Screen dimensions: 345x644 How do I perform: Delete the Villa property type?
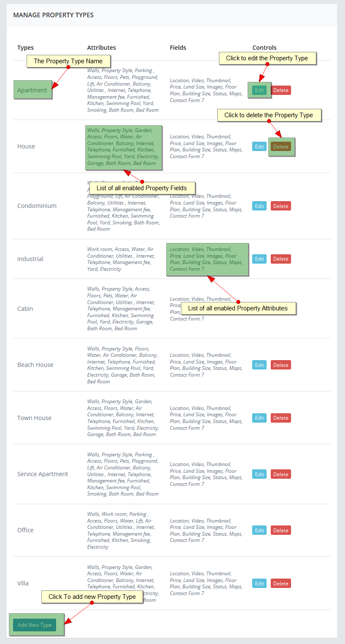tap(280, 584)
